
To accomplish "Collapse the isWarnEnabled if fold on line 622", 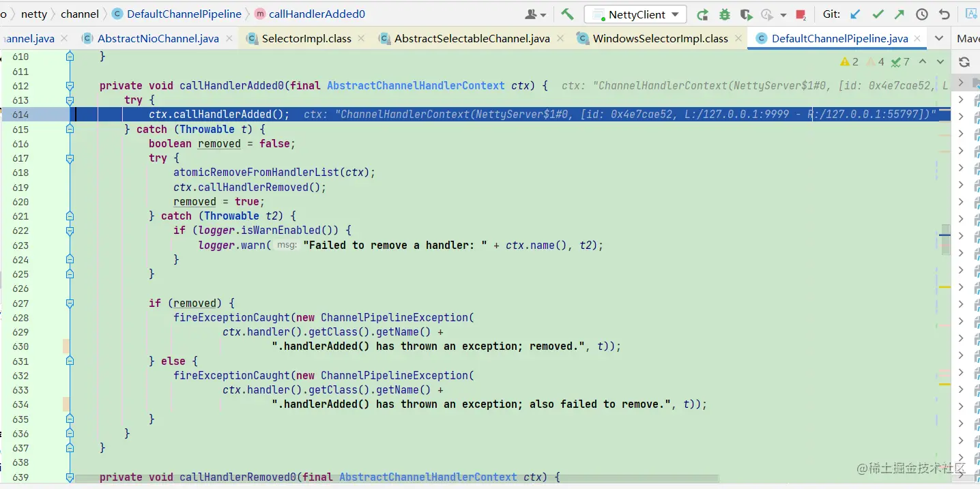I will 70,231.
